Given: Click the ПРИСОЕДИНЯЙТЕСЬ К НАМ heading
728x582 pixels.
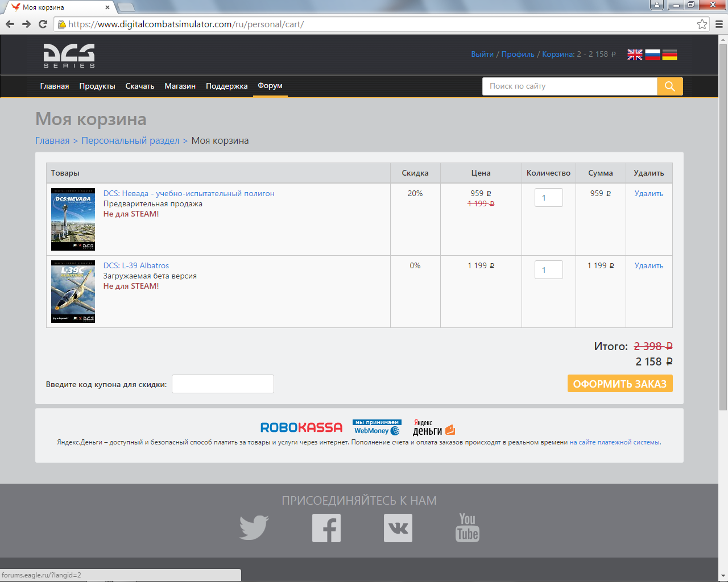Looking at the screenshot, I should coord(359,501).
